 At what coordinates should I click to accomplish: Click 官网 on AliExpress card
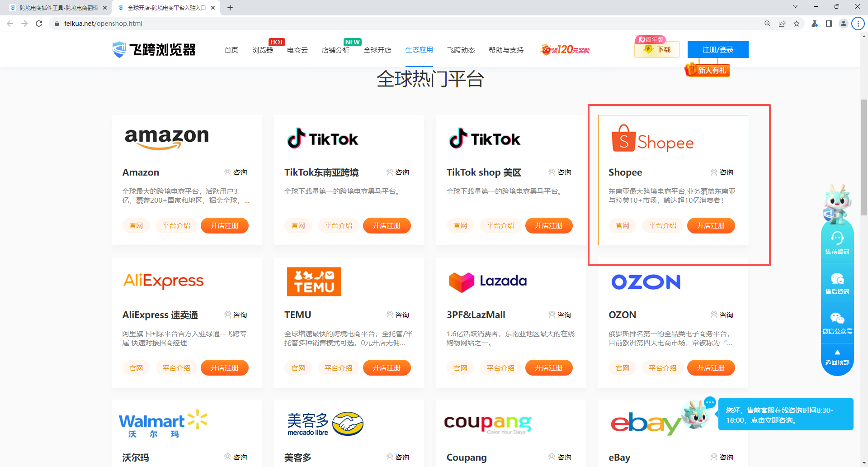[x=136, y=368]
